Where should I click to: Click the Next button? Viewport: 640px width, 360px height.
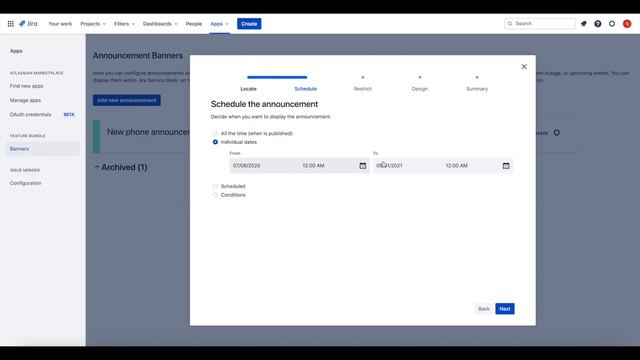[505, 309]
